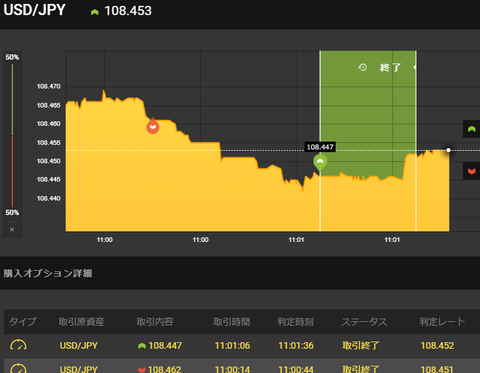Click the ステータス column header
This screenshot has height=373, width=480.
pyautogui.click(x=364, y=322)
